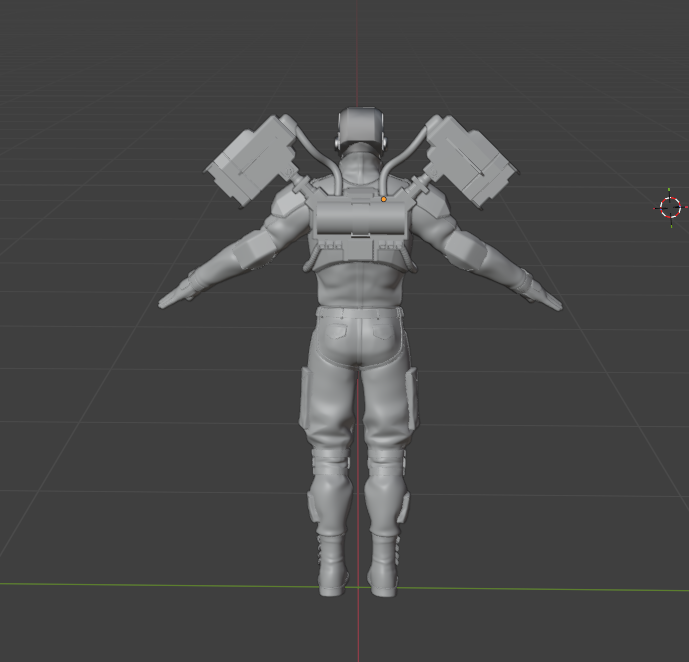
Task: Select the character's screen-left boot
Action: [331, 567]
